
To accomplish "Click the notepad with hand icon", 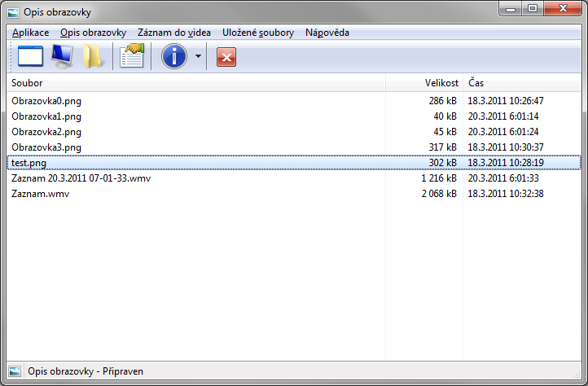I will 131,57.
